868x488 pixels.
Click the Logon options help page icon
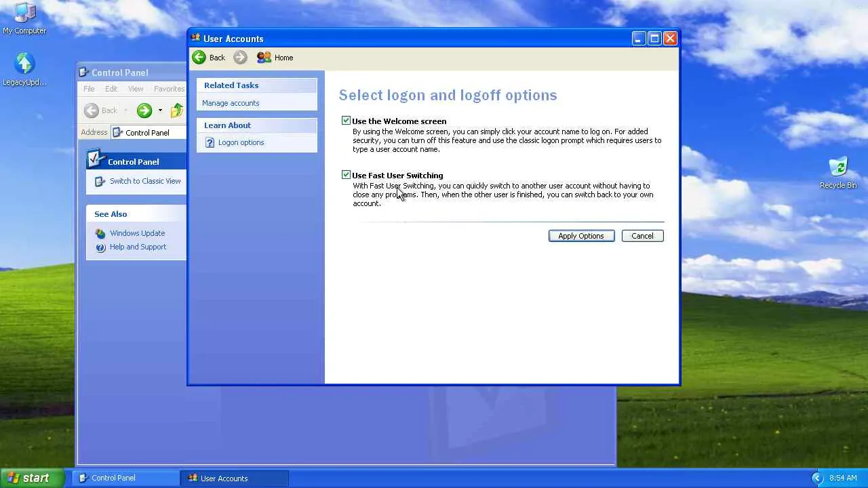[x=210, y=142]
